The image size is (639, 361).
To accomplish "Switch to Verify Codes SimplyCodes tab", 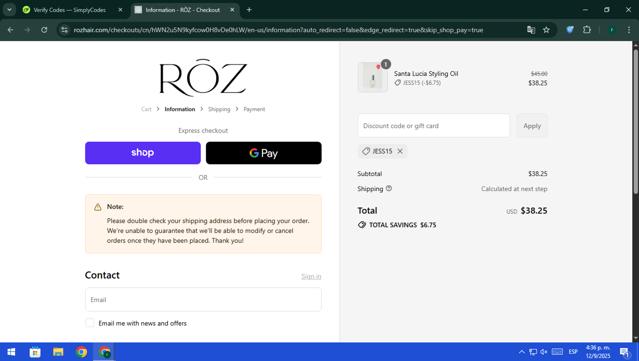I will [x=69, y=10].
